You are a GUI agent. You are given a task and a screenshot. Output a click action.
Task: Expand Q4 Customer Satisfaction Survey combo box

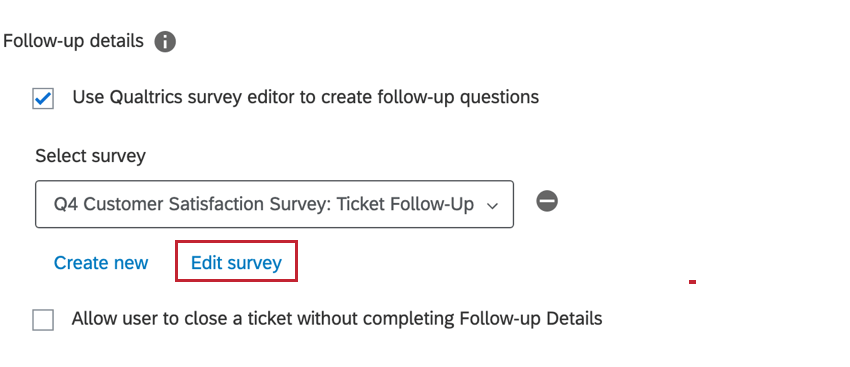tap(274, 204)
